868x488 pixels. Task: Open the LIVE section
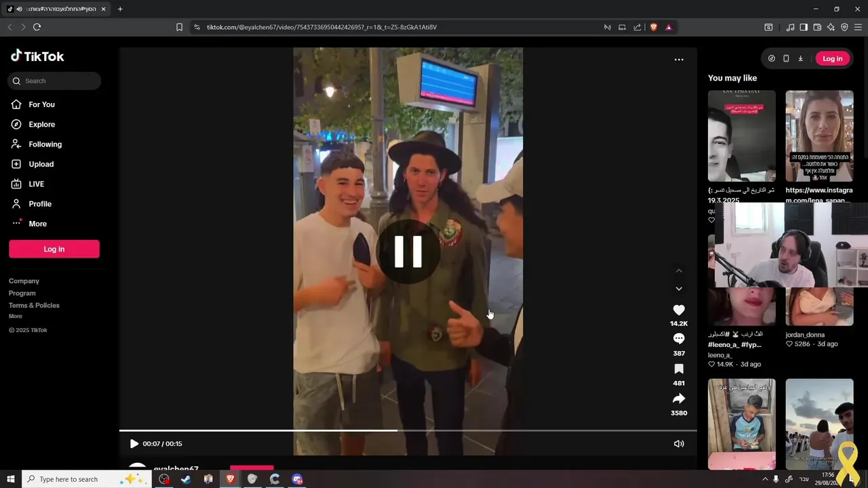tap(36, 184)
